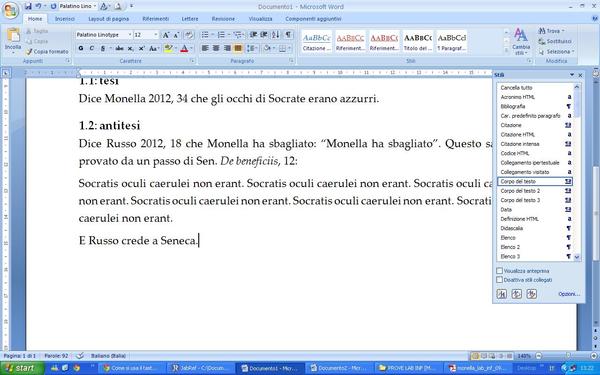
Task: Select Cancella tutto in Stili pane
Action: pyautogui.click(x=535, y=88)
